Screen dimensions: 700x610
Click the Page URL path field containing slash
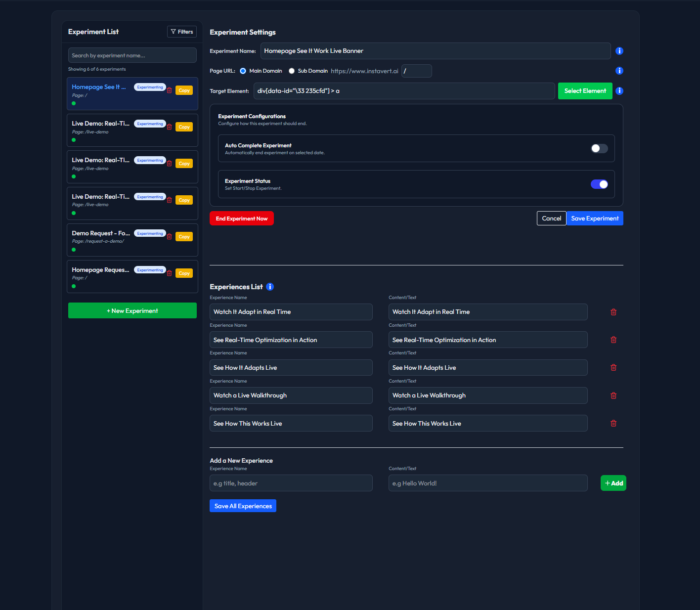(x=417, y=71)
